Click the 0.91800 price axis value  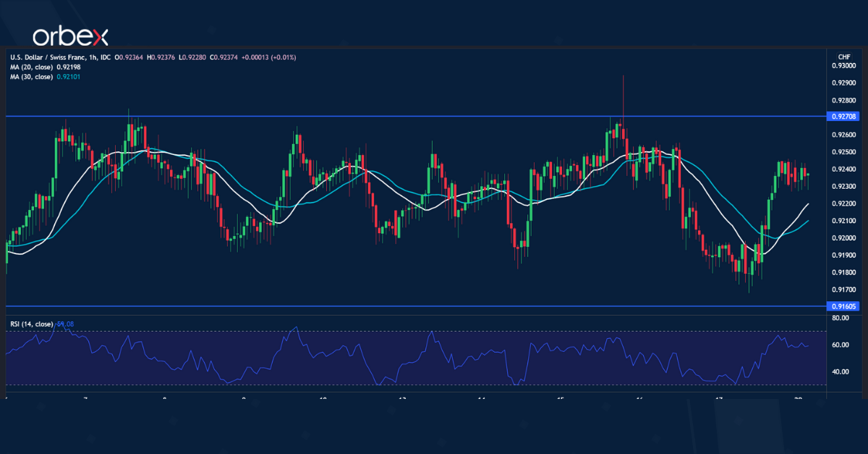[x=843, y=272]
